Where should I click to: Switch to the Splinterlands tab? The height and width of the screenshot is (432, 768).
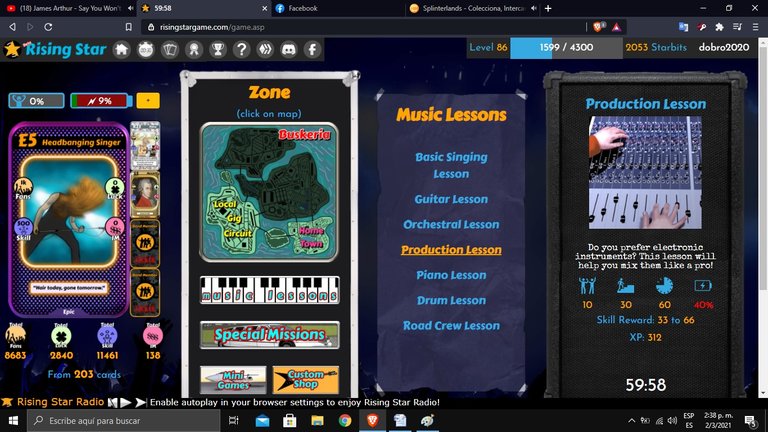473,8
